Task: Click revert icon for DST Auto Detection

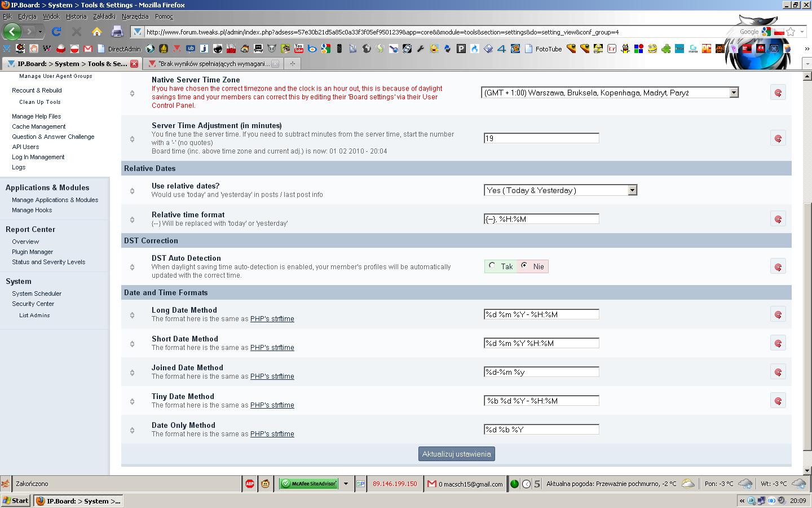Action: [x=778, y=267]
